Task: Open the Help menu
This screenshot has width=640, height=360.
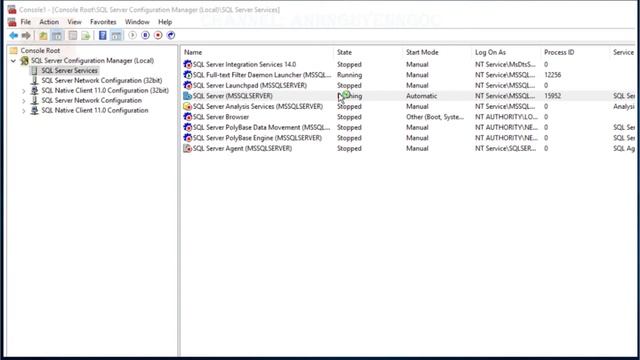Action: pyautogui.click(x=165, y=22)
